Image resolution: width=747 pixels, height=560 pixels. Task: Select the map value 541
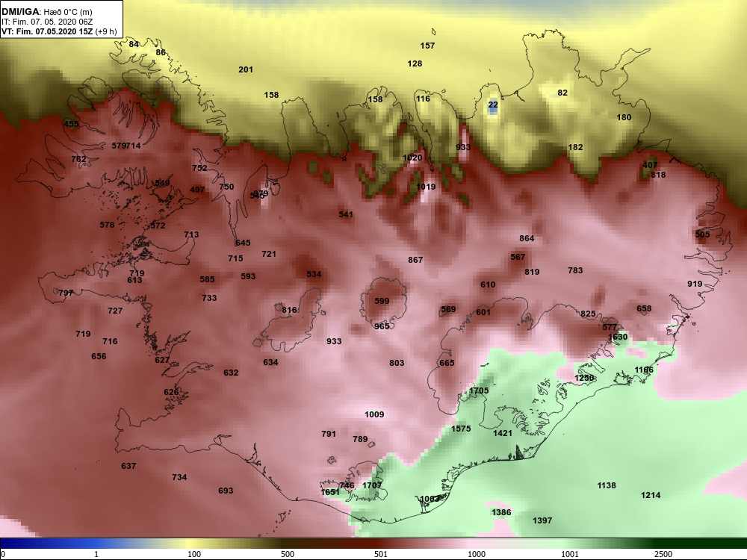346,214
